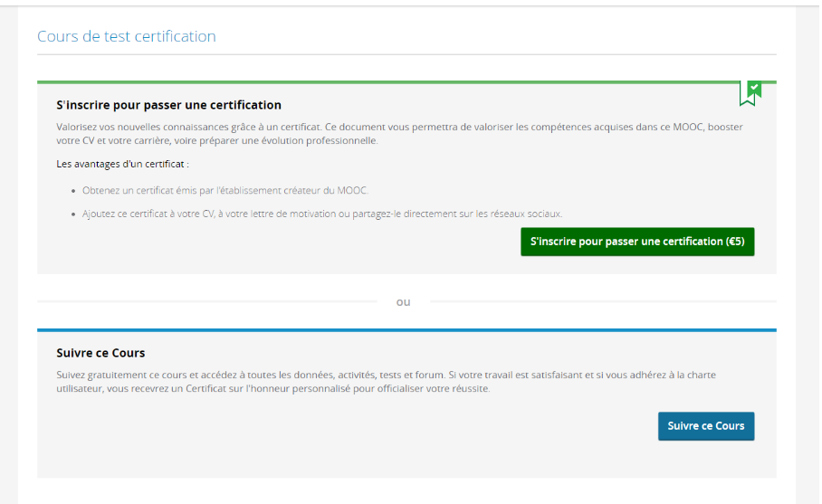Click the paragraph starting Suivez gratuitement ce cours

[386, 382]
